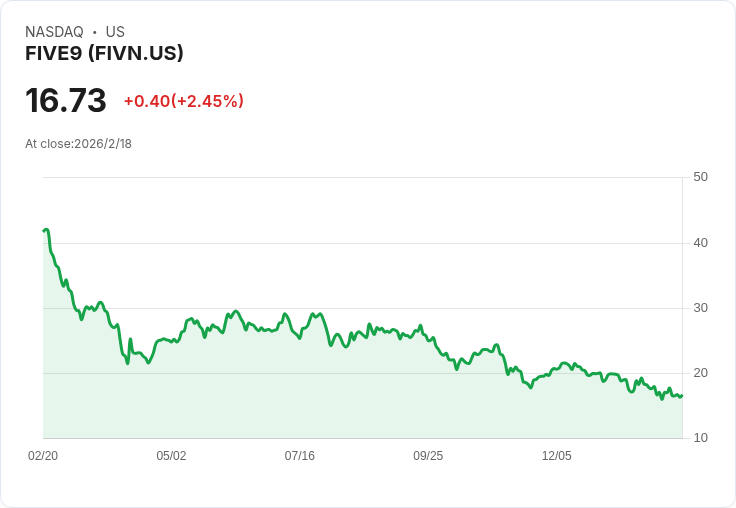The height and width of the screenshot is (508, 736).
Task: Click the 40 price axis label
Action: coord(700,243)
